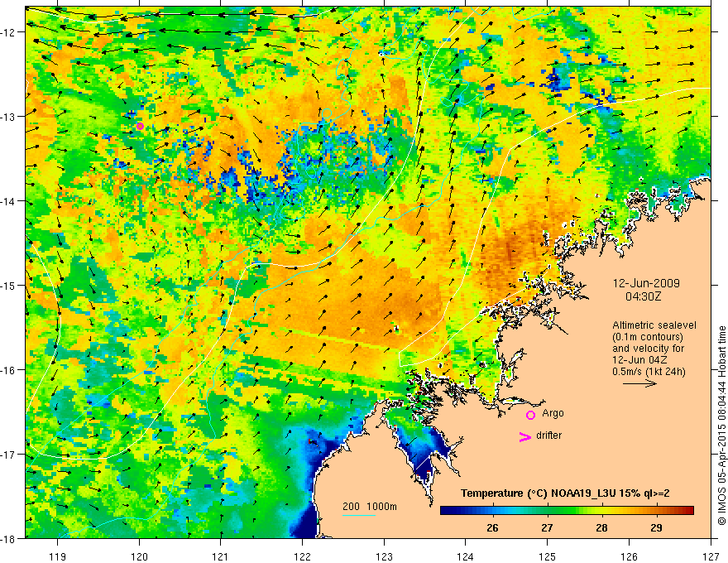The width and height of the screenshot is (728, 563).
Task: Click the magenta drifter arrowhead legend symbol
Action: click(525, 436)
